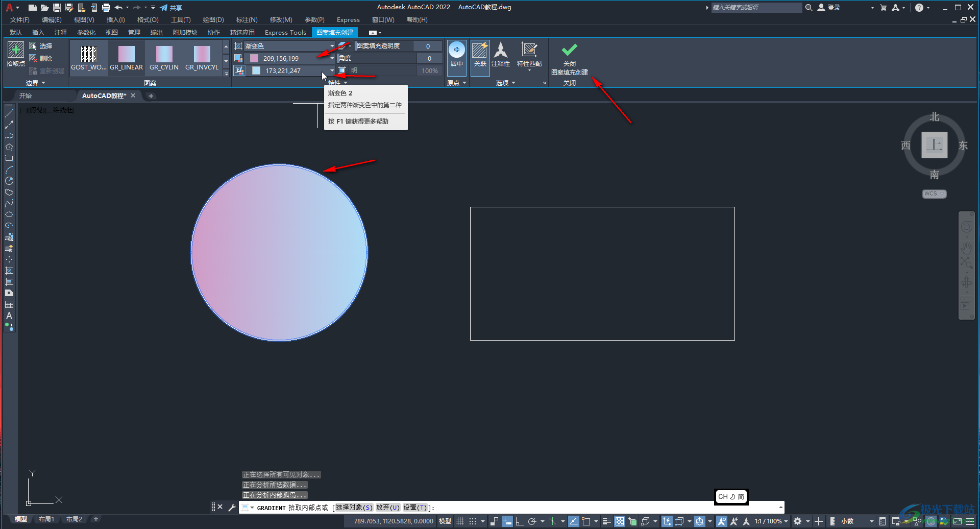The image size is (980, 529).
Task: Select the Line draw tool
Action: tap(9, 113)
